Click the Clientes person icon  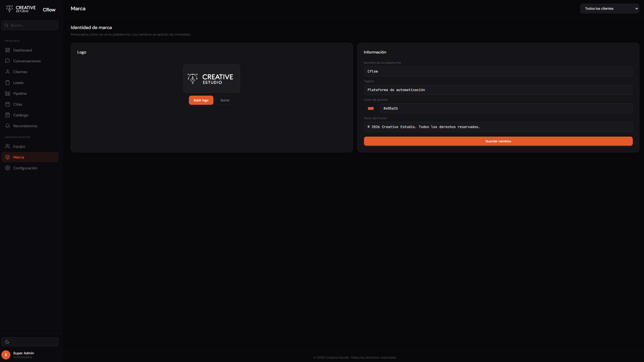tap(7, 72)
